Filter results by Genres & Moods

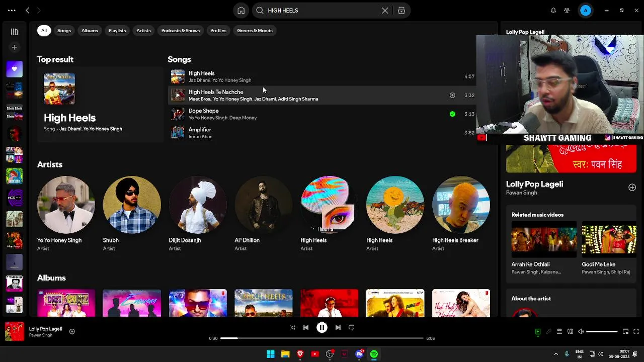pos(255,31)
